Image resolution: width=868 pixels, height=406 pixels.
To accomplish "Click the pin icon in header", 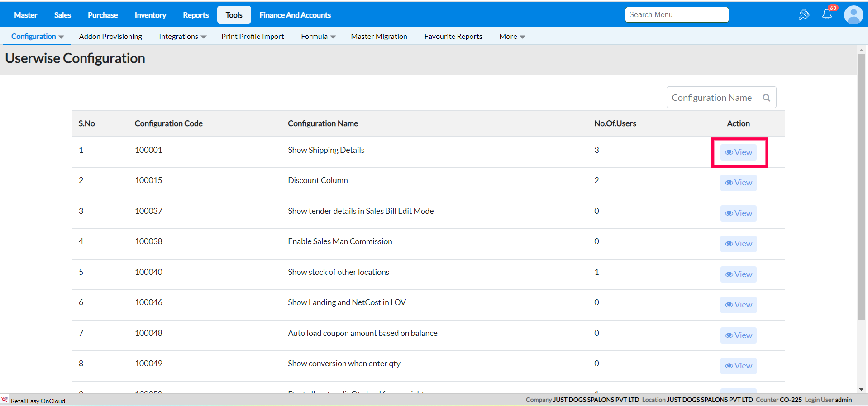I will click(x=804, y=14).
